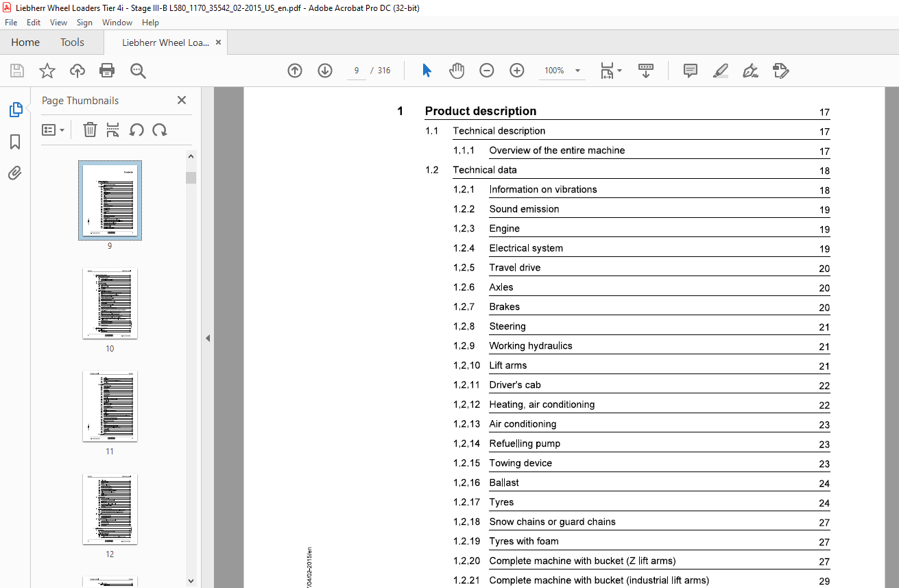Screen dimensions: 899x588
Task: Select the page 11 thumbnail
Action: [x=110, y=406]
